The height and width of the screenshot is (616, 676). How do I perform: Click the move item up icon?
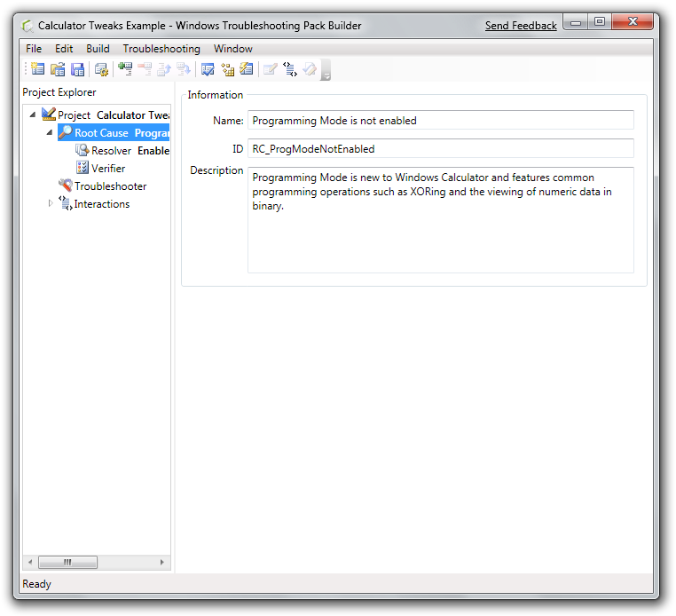[x=164, y=69]
